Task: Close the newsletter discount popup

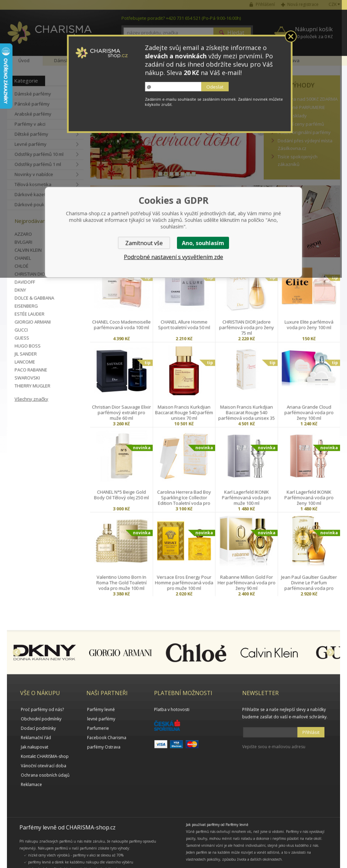Action: coord(291,36)
